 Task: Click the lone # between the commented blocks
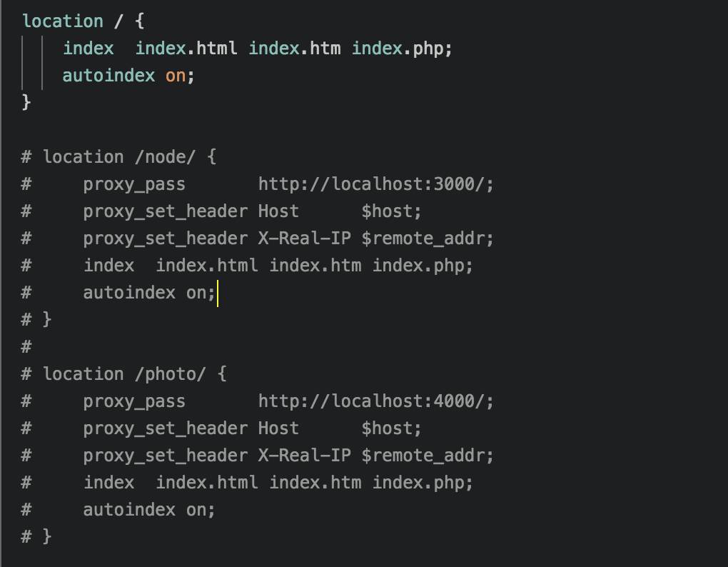click(x=26, y=346)
